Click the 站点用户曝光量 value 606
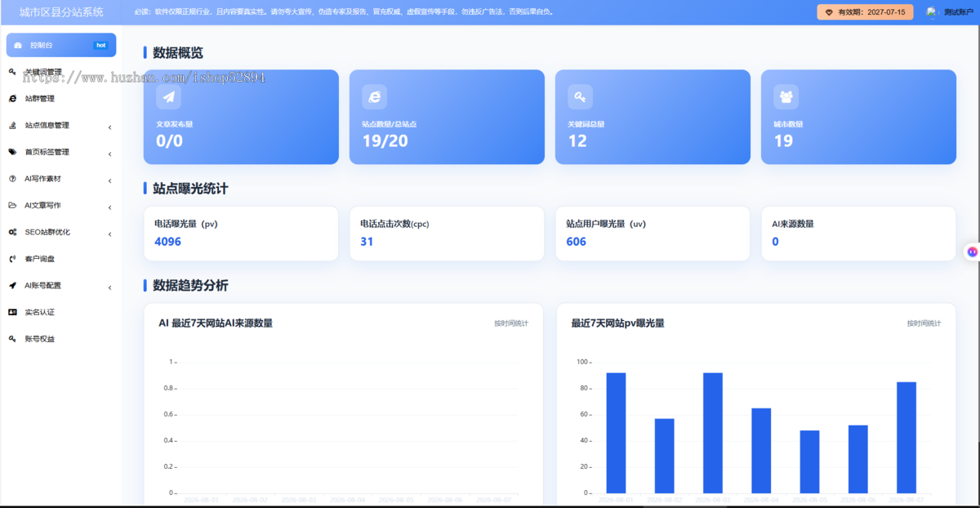980x508 pixels. coord(576,242)
